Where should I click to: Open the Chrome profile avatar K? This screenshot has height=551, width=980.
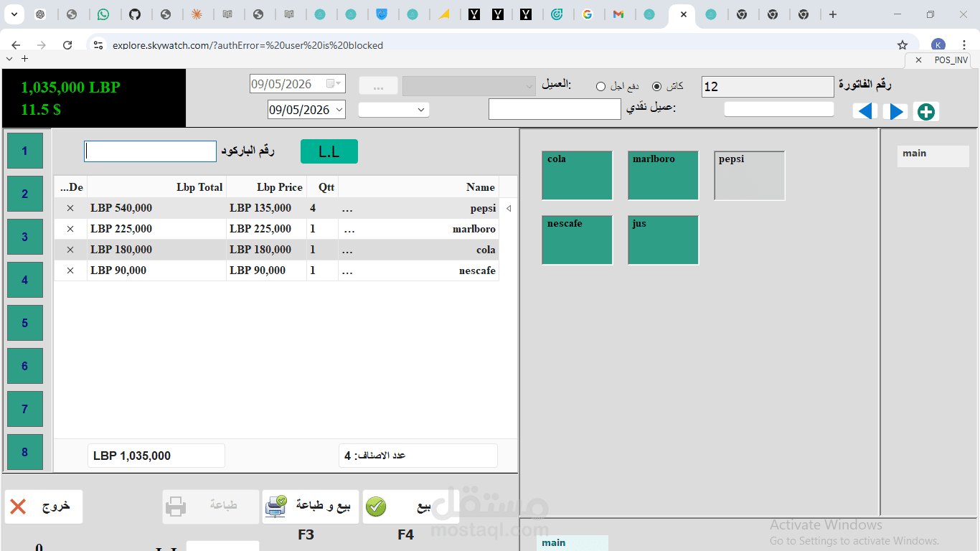938,45
